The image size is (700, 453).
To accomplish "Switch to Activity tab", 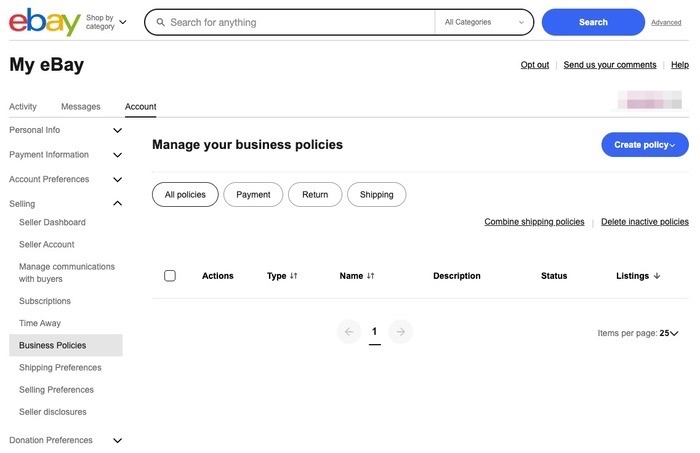I will (x=23, y=107).
